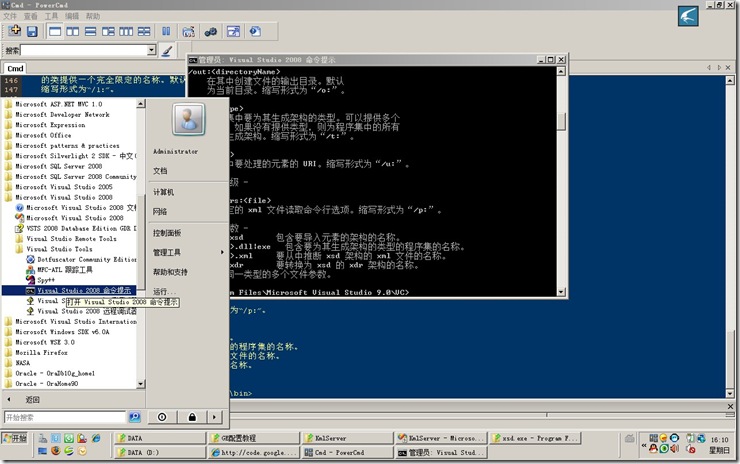740x464 pixels.
Task: Select the single-pane layout icon
Action: point(55,32)
